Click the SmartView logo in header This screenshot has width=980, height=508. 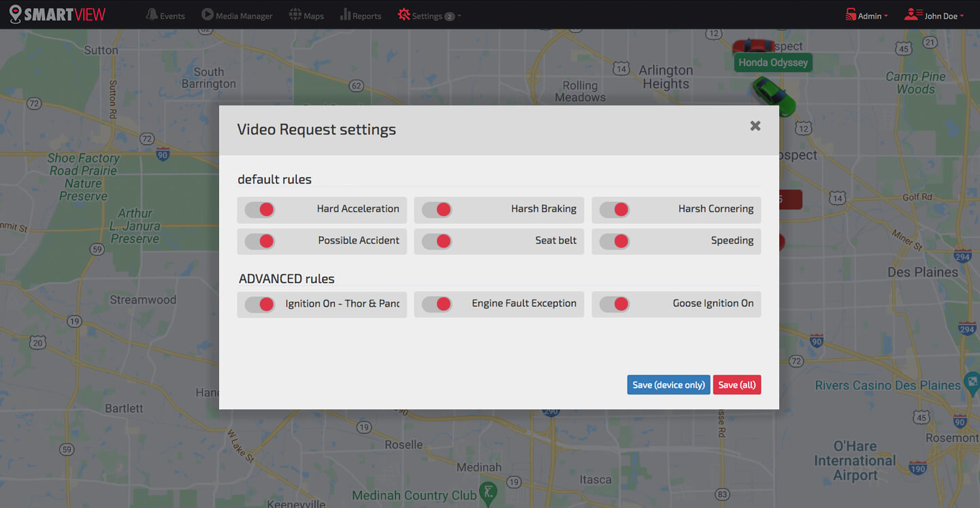[x=57, y=14]
